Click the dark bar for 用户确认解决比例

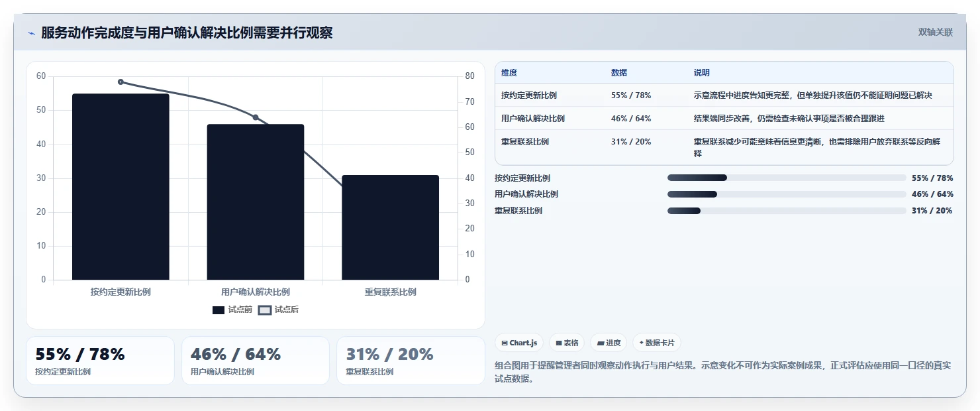point(256,202)
